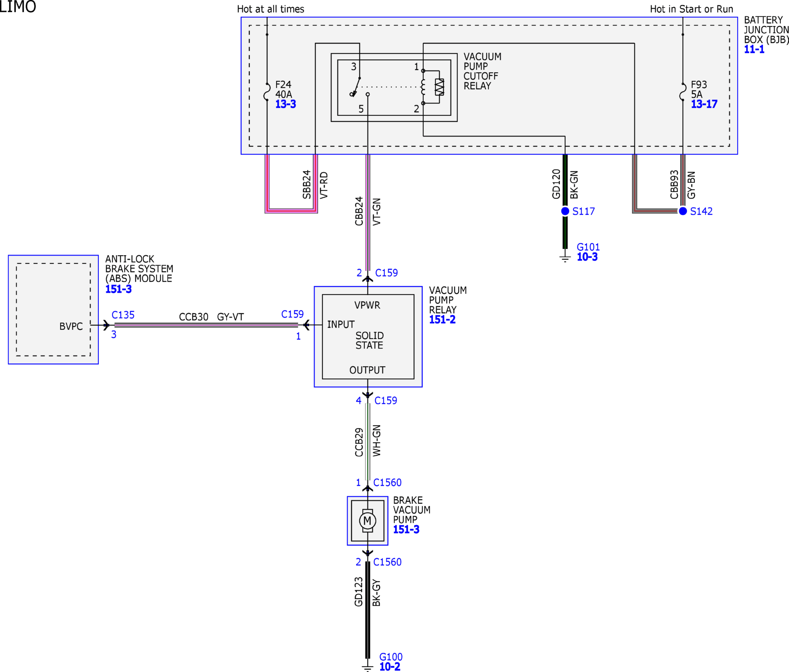The image size is (789, 672).
Task: Click the Hot at all times label
Action: tap(271, 9)
